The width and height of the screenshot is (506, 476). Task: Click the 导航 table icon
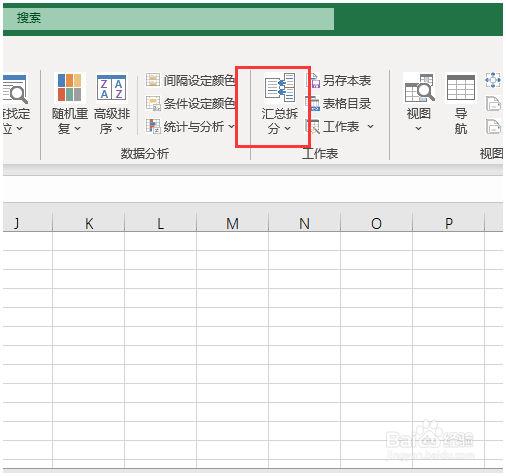pos(461,87)
